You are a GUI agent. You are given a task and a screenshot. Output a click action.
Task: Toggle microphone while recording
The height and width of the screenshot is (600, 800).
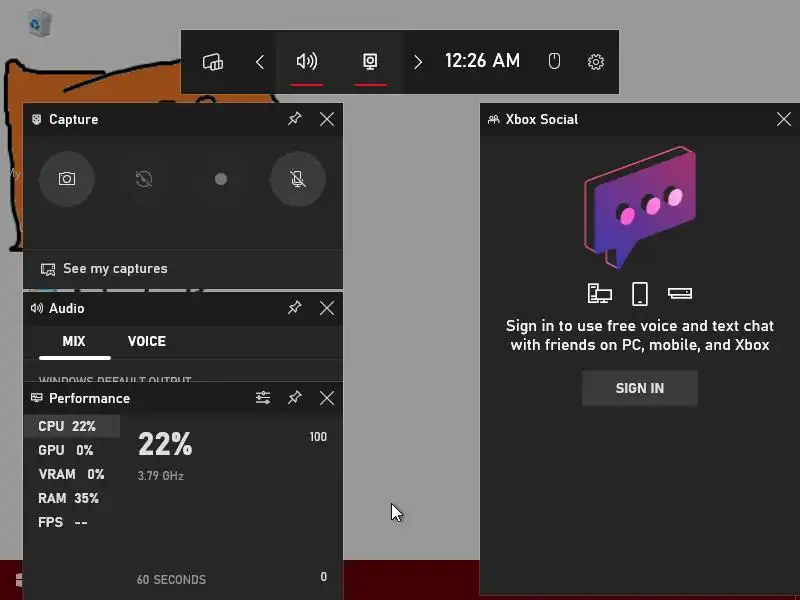298,179
